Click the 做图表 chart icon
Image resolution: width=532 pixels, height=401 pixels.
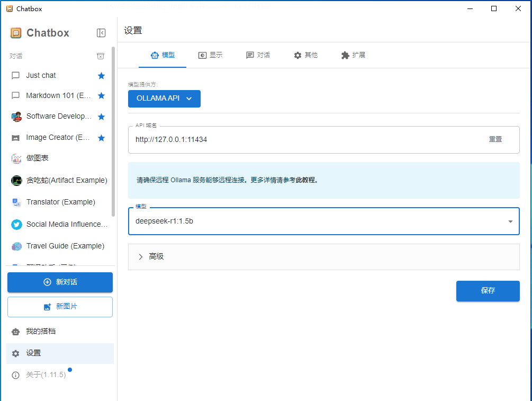point(16,158)
